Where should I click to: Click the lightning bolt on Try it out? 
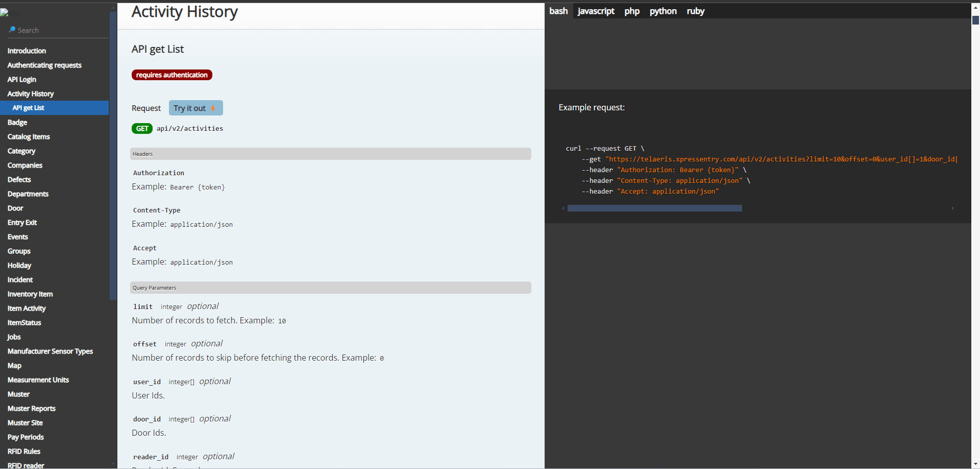213,108
